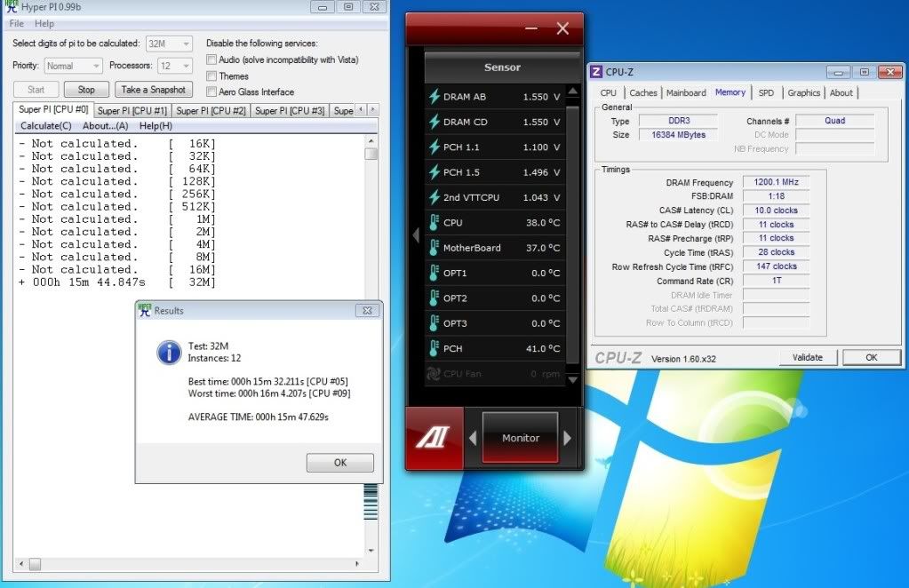Click the OPT2 temperature thermometer icon

(434, 298)
